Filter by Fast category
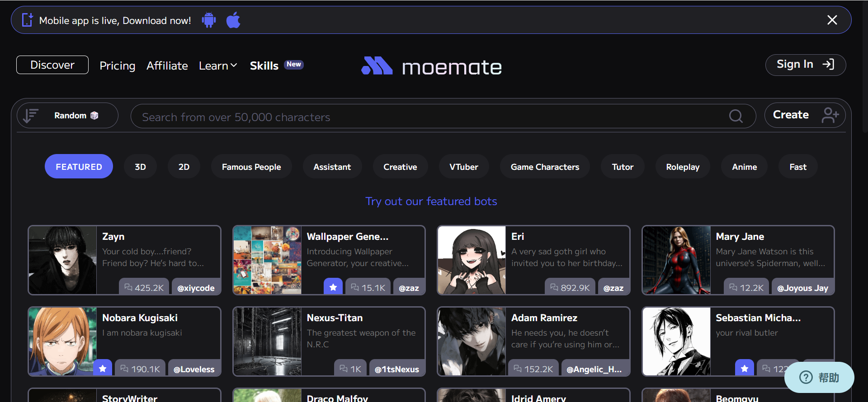Image resolution: width=868 pixels, height=402 pixels. click(x=798, y=166)
